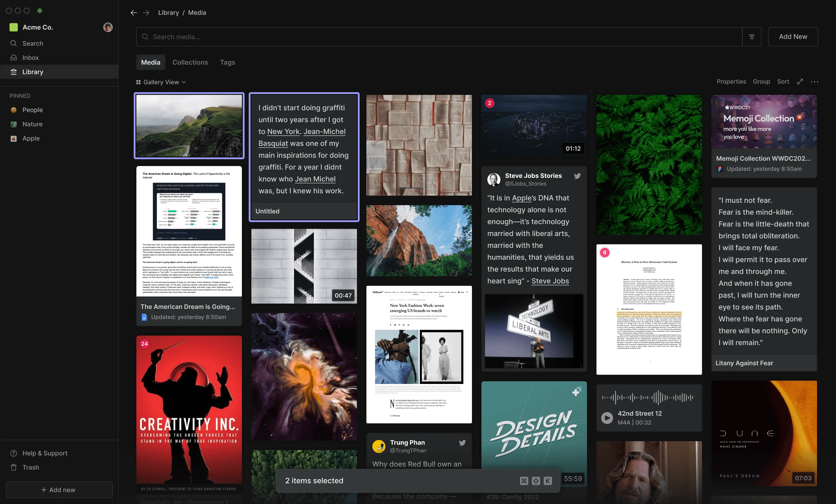Viewport: 836px width, 504px height.
Task: Click the command key icon in selection bar
Action: coord(524,481)
